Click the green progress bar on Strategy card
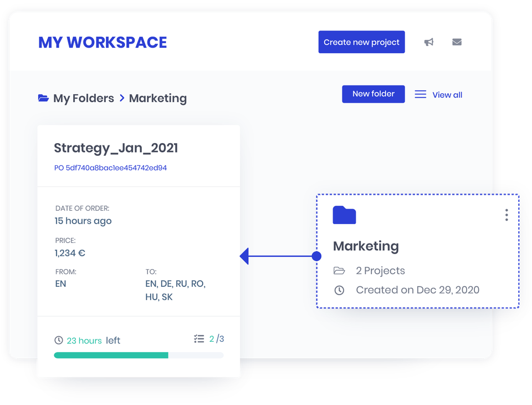This screenshot has width=532, height=405. click(x=111, y=355)
